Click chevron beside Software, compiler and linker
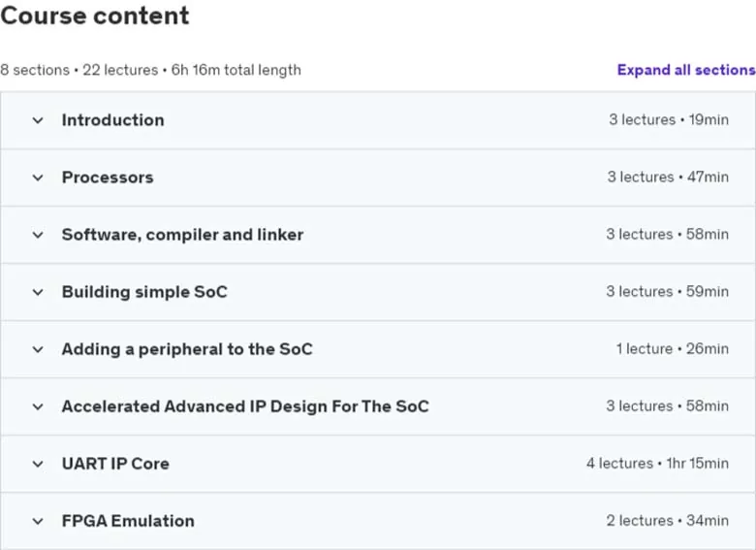The image size is (756, 550). click(x=38, y=235)
